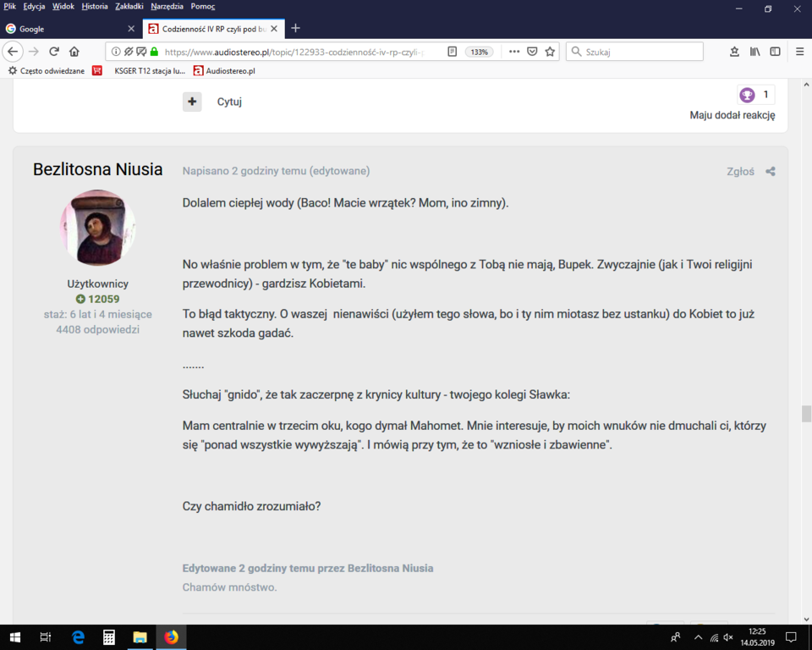Click tracking protection shield icon
812x650 pixels.
129,52
